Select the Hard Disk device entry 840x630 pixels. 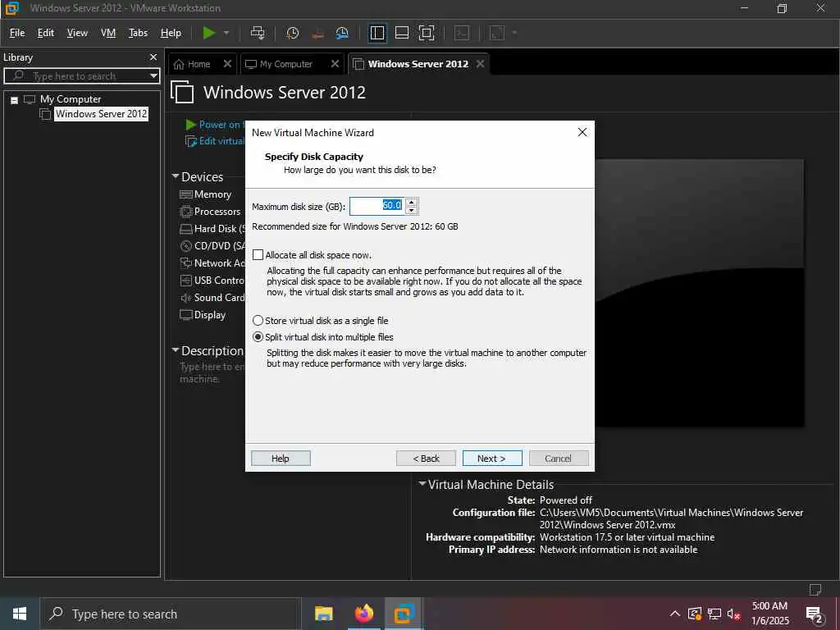(x=212, y=229)
